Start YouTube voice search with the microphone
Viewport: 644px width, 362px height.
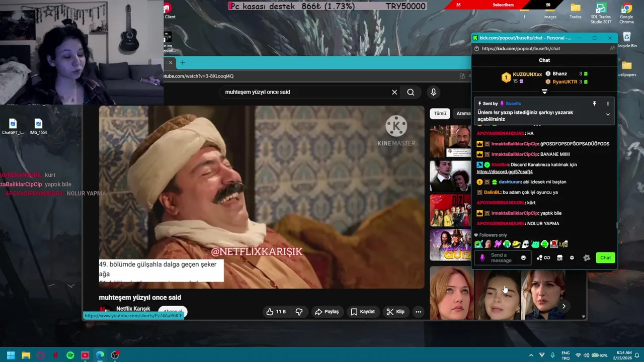click(433, 92)
